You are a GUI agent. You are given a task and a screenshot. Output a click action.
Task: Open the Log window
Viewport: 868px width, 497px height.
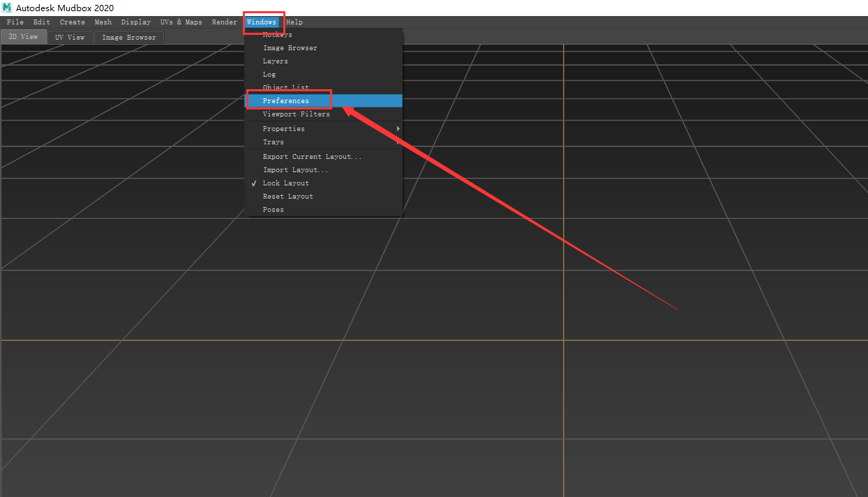[x=271, y=74]
